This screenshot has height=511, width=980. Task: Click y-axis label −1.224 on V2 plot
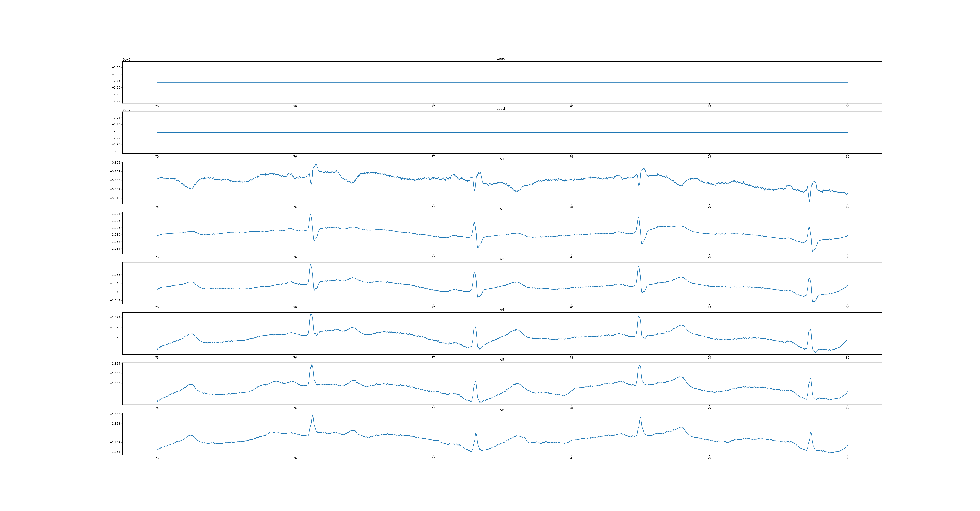(115, 214)
